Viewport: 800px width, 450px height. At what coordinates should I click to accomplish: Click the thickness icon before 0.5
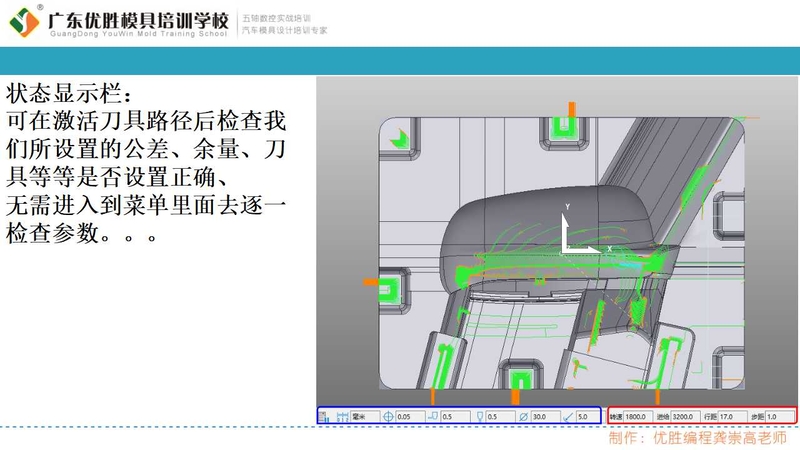434,416
